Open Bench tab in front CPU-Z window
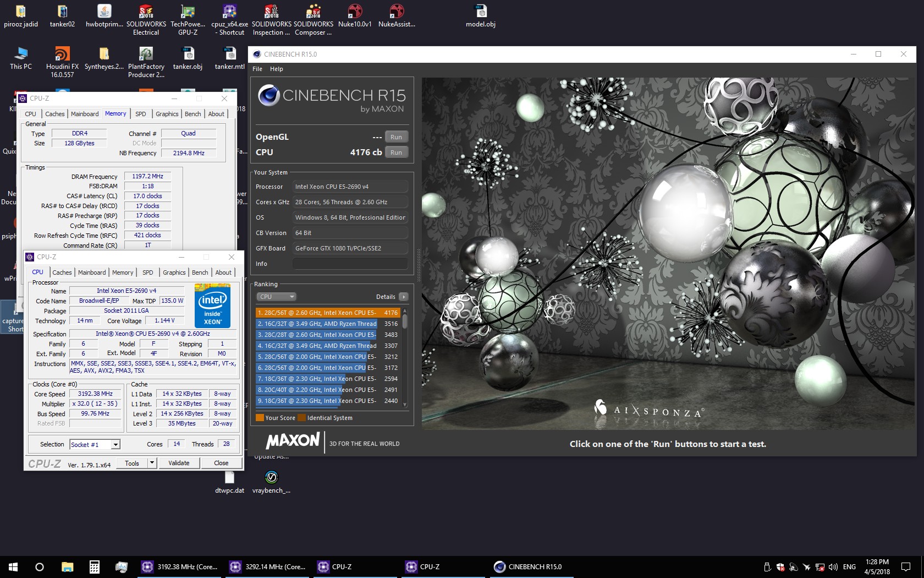924x578 pixels. coord(200,272)
